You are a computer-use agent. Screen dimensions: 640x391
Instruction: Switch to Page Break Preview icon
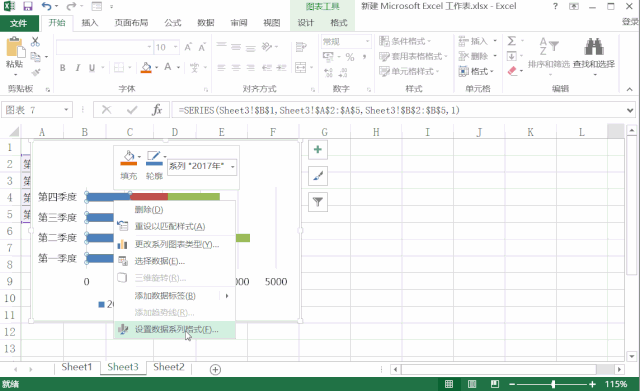coord(495,384)
